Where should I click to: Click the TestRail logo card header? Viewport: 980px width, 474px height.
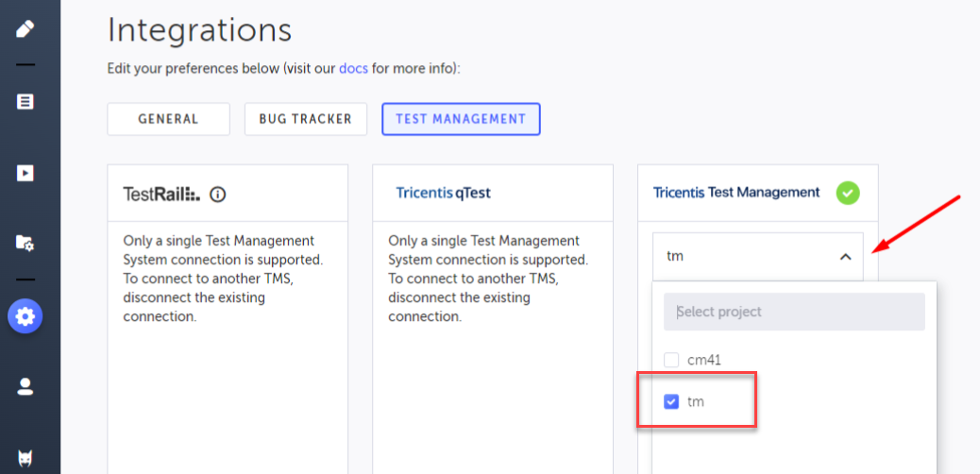161,195
